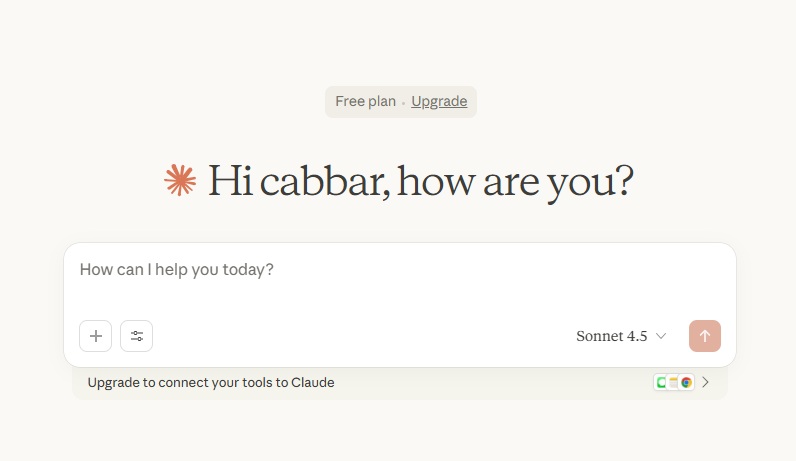Expand the connect tools banner chevron

706,382
